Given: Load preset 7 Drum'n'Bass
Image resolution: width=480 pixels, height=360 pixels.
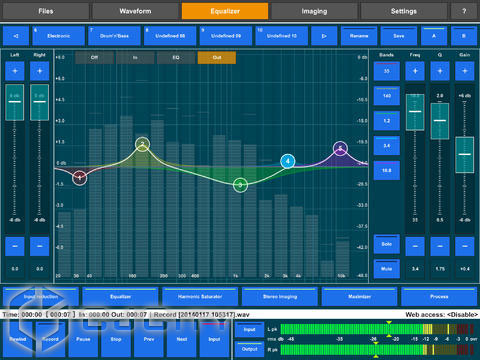Looking at the screenshot, I should point(114,36).
